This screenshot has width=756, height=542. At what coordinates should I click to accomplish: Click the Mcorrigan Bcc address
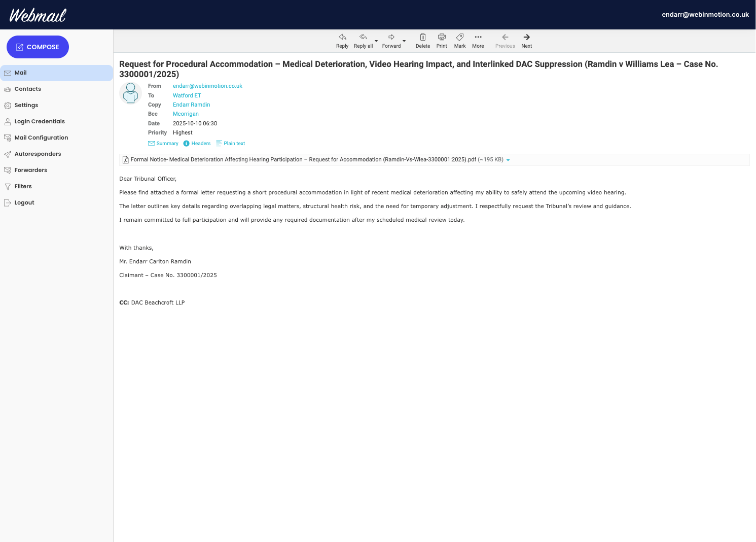click(x=186, y=114)
